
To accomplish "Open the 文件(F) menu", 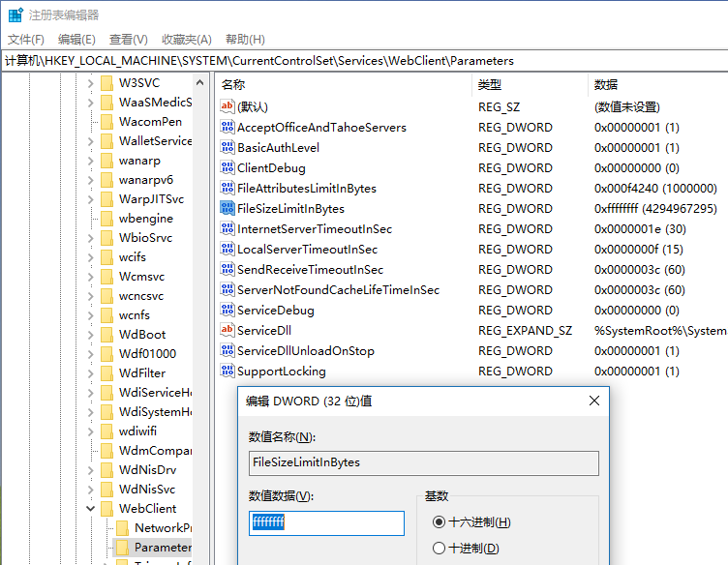I will (26, 40).
